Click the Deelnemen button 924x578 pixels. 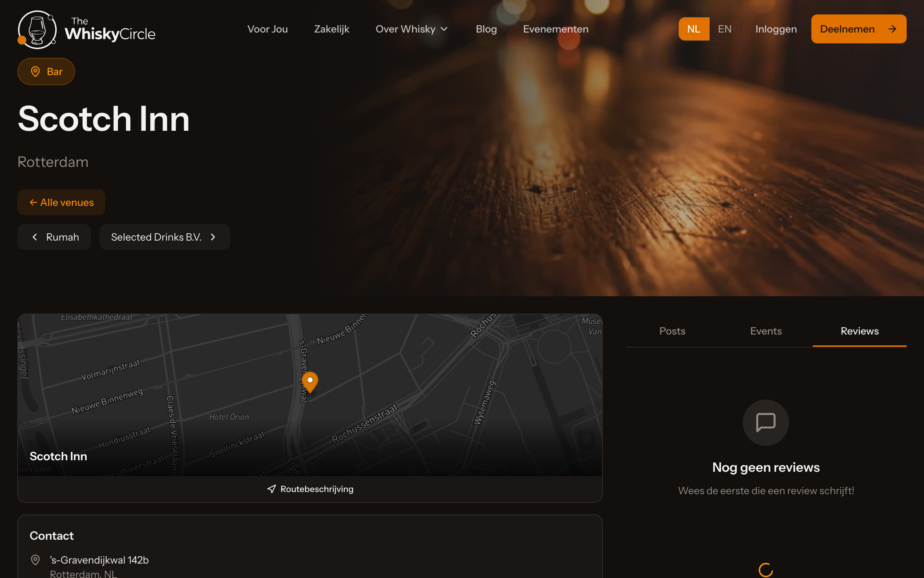(x=859, y=29)
